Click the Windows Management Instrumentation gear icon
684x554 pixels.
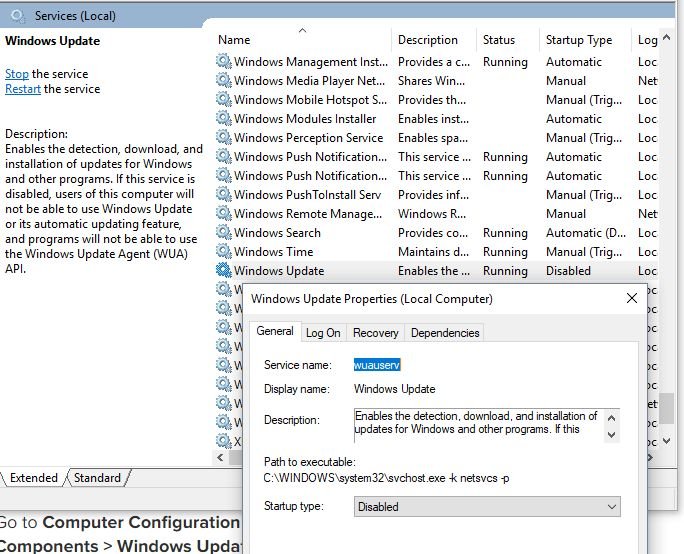[x=224, y=62]
